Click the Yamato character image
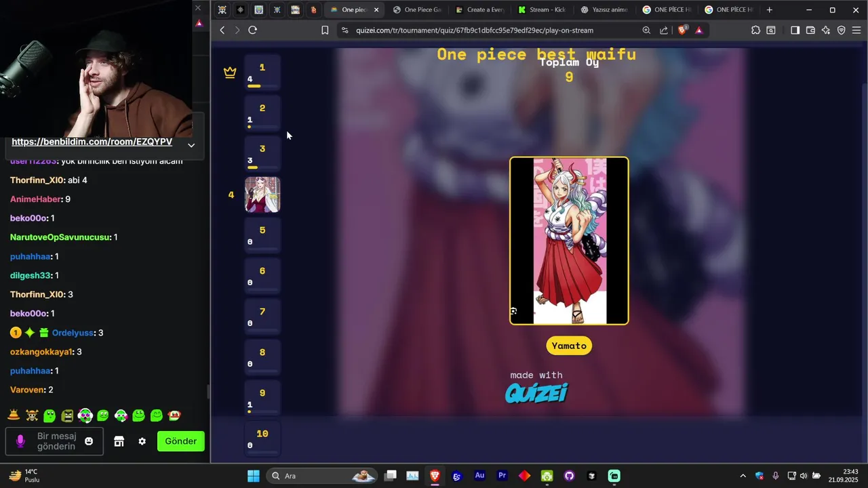The image size is (868, 488). 570,241
